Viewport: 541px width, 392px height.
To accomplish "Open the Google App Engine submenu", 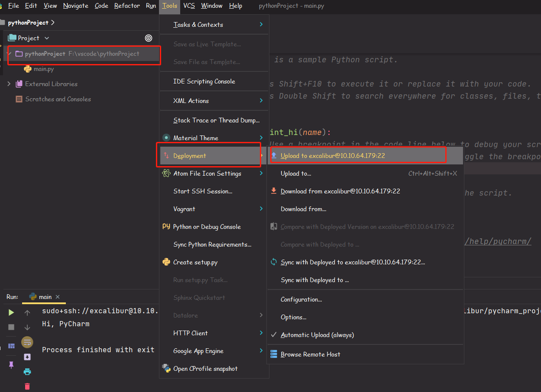I will (214, 351).
